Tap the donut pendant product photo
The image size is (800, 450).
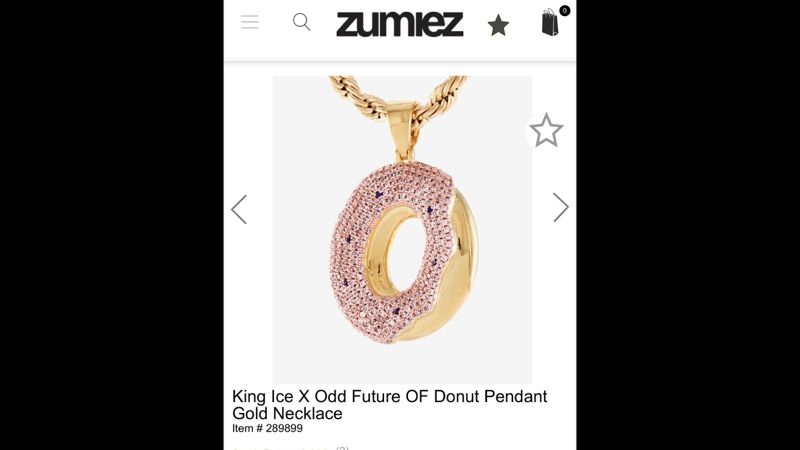402,230
